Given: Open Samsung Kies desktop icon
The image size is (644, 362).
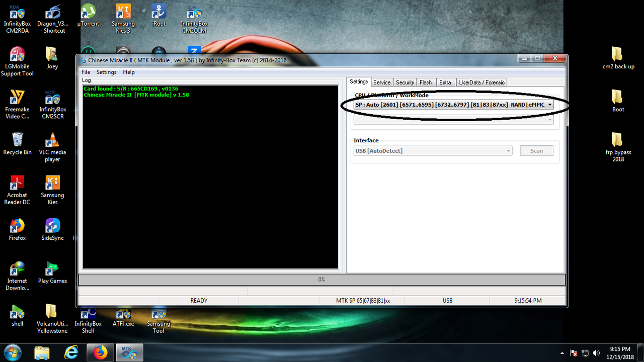Looking at the screenshot, I should click(x=52, y=190).
